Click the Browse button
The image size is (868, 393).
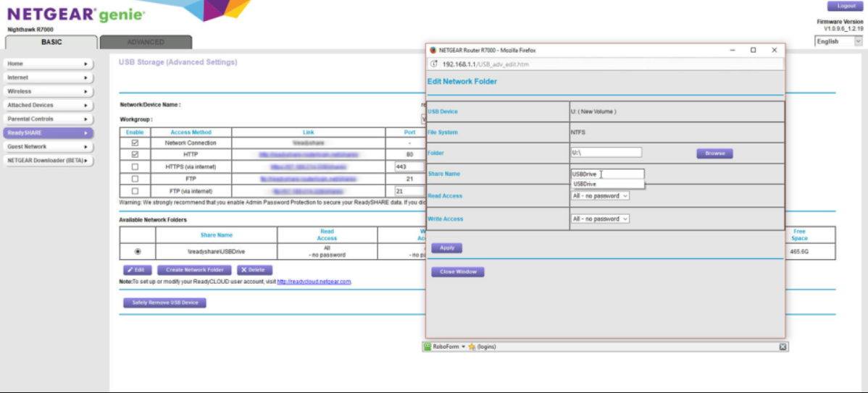(x=714, y=153)
